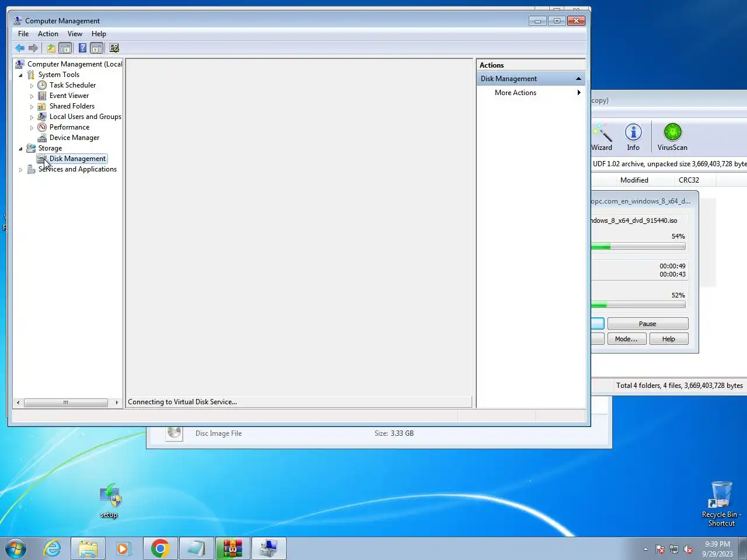Click the network tray icon

[x=674, y=549]
